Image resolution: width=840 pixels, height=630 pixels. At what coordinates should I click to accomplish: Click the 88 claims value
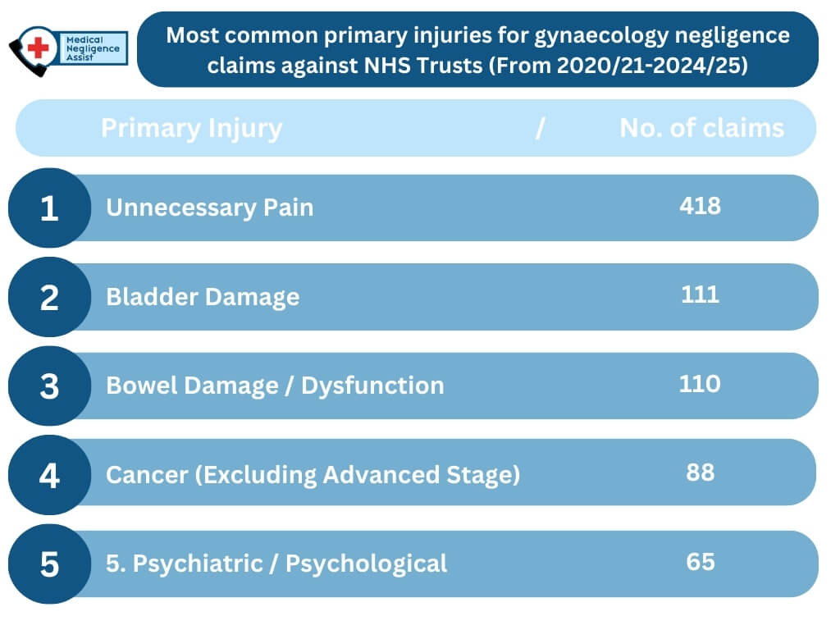pos(700,472)
